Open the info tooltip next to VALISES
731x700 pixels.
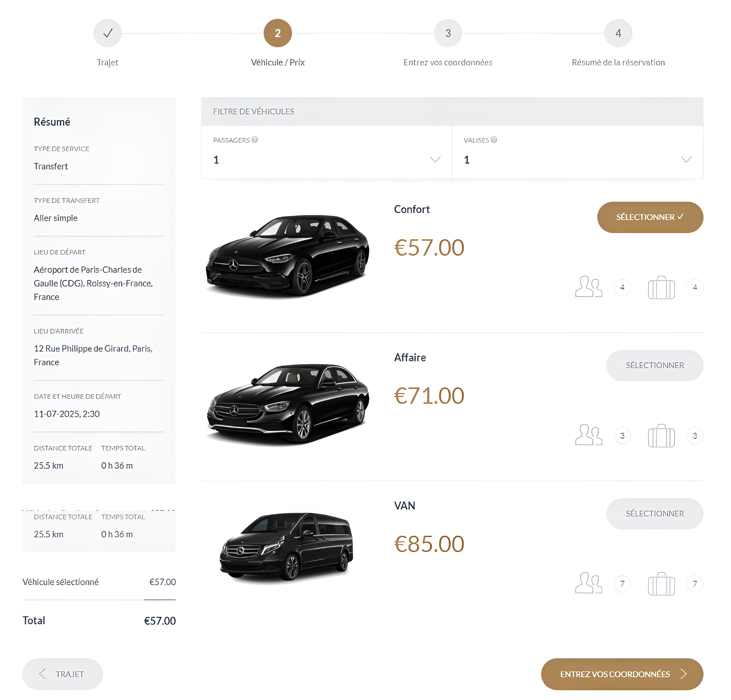(x=494, y=140)
